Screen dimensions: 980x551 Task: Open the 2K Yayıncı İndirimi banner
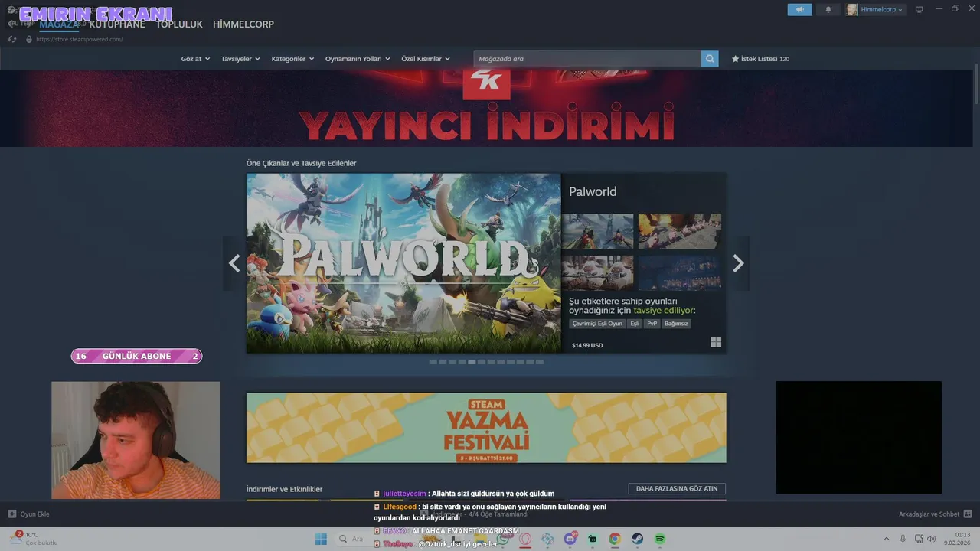tap(486, 107)
